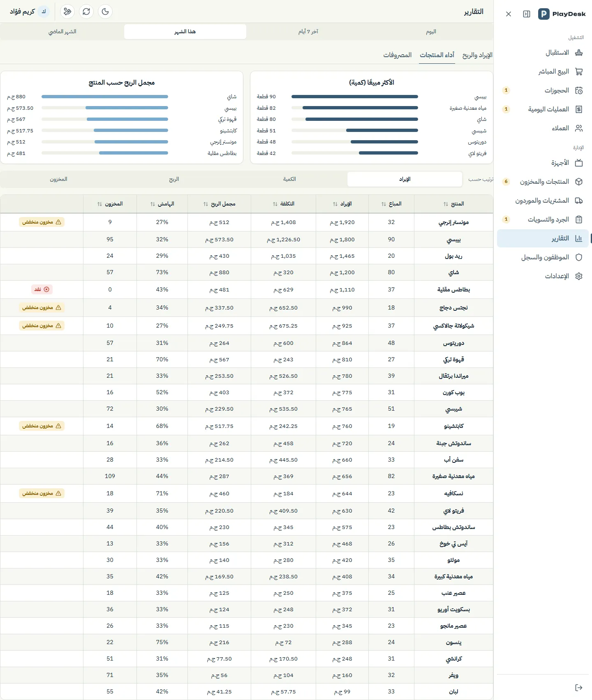Image resolution: width=592 pixels, height=700 pixels.
Task: Open the الاستقبال reception icon
Action: [579, 53]
